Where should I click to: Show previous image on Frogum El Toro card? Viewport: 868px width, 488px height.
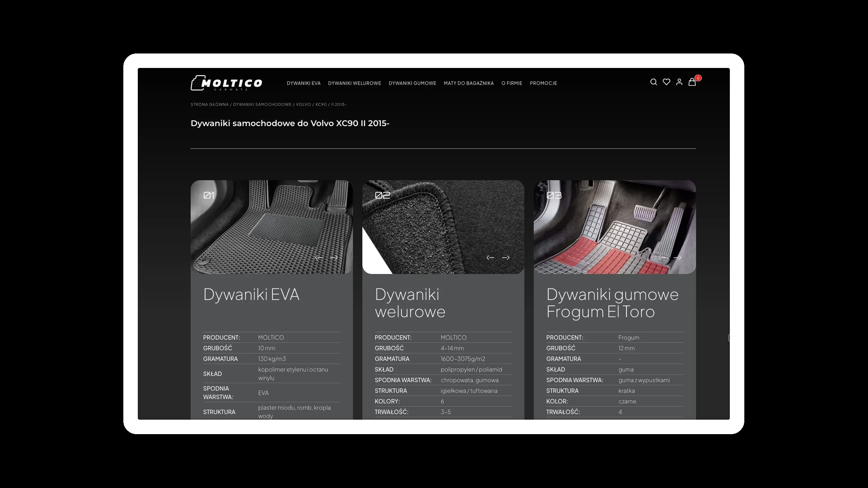click(x=662, y=257)
